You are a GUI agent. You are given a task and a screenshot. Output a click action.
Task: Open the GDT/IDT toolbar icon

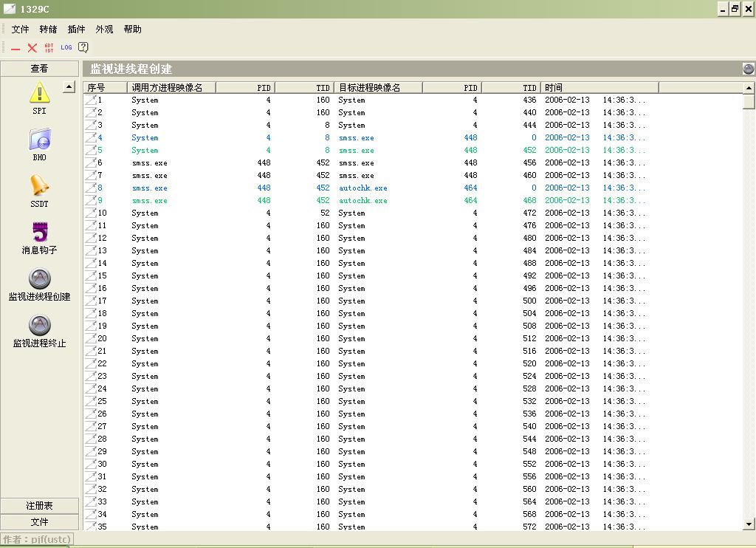(49, 48)
